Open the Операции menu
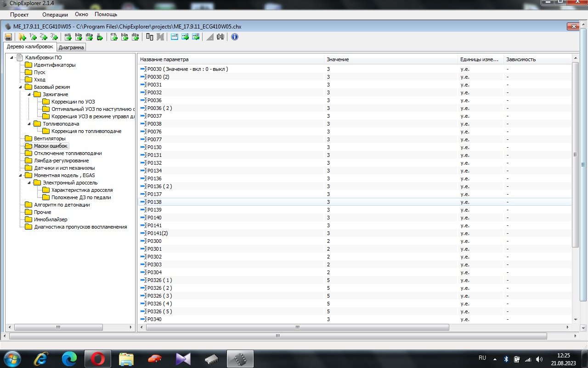 click(55, 15)
